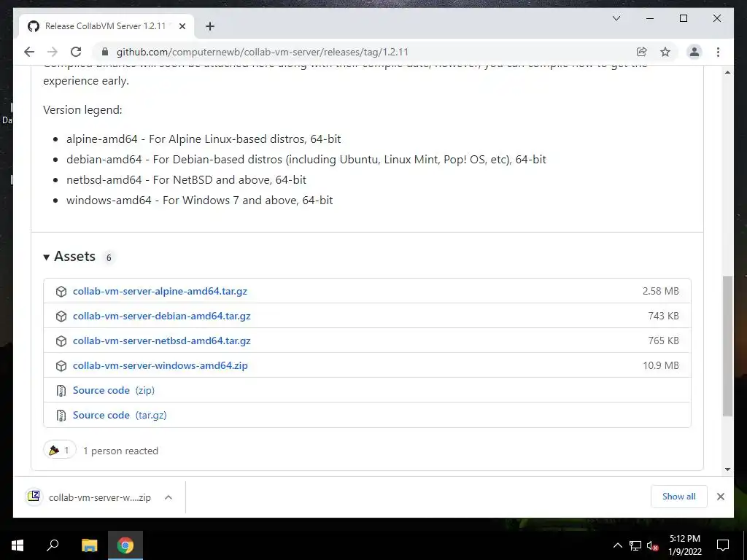Click the netbsd-amd64 legend bullet text
Viewport: 747px width, 560px height.
(x=186, y=179)
